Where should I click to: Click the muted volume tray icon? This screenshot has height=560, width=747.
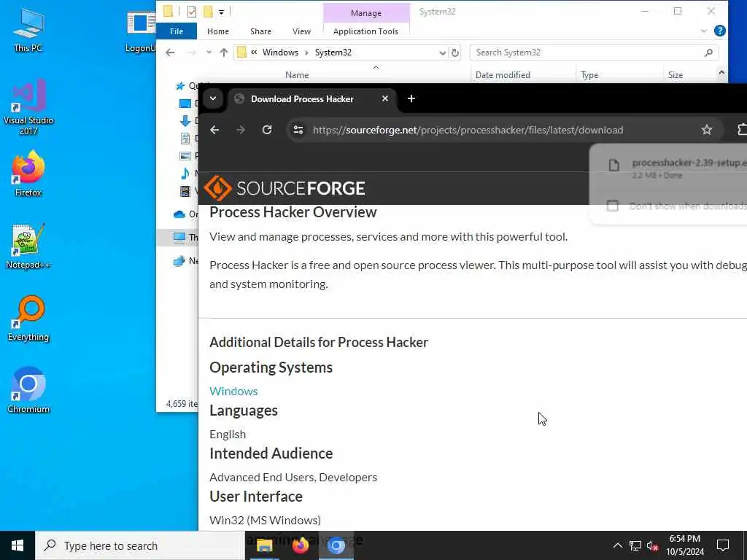click(652, 545)
